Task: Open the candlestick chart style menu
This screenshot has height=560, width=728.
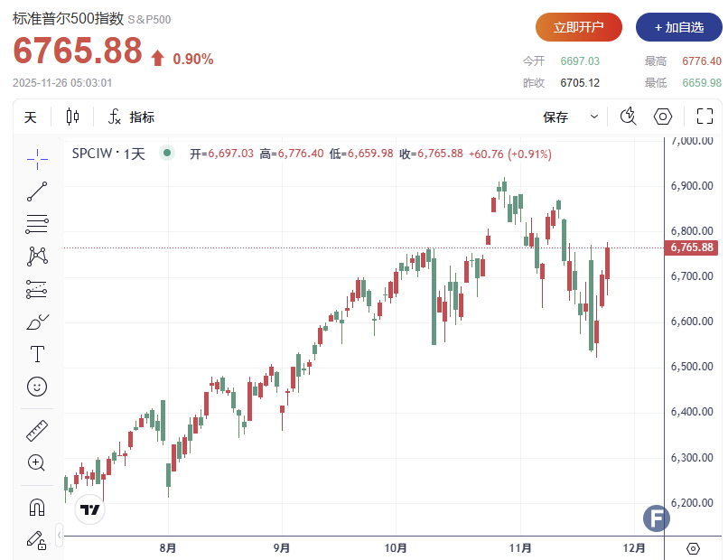Action: pos(72,117)
